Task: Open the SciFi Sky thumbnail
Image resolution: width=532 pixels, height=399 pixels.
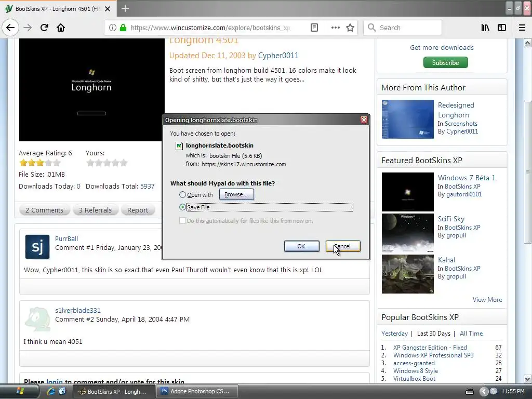Action: [407, 233]
